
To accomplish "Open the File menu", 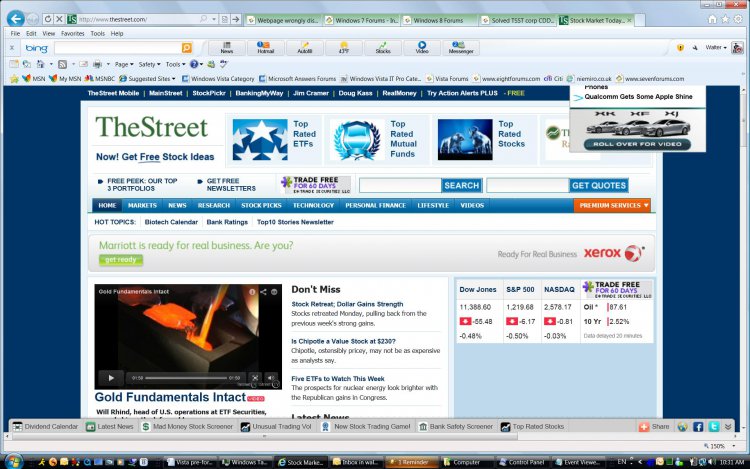I will [x=15, y=33].
